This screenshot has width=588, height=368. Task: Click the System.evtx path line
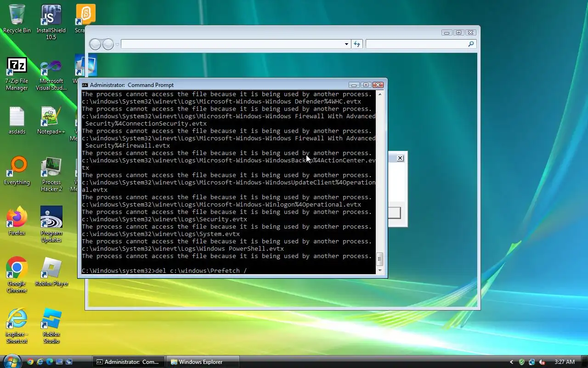tap(161, 234)
